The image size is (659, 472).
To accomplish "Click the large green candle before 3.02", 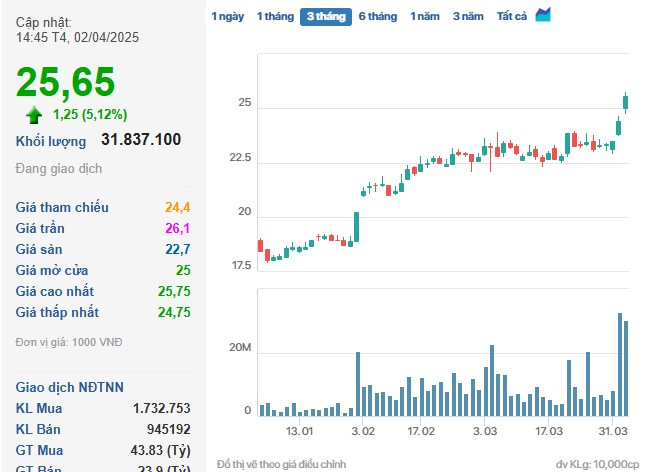I will [x=356, y=227].
